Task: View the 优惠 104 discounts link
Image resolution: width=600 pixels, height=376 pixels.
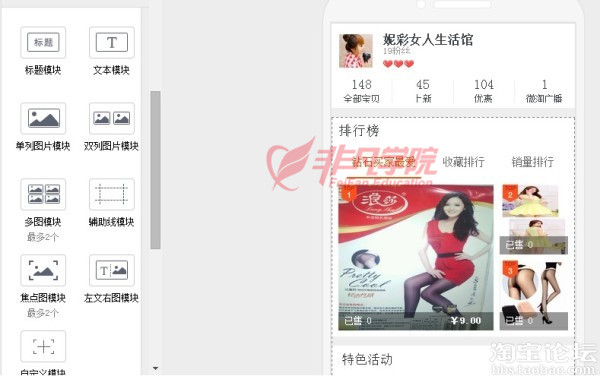Action: coord(484,91)
